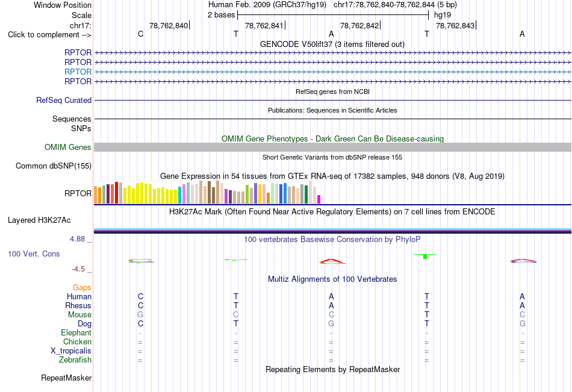Open the Layered H3K27Ac track label
The height and width of the screenshot is (392, 572).
[x=39, y=220]
